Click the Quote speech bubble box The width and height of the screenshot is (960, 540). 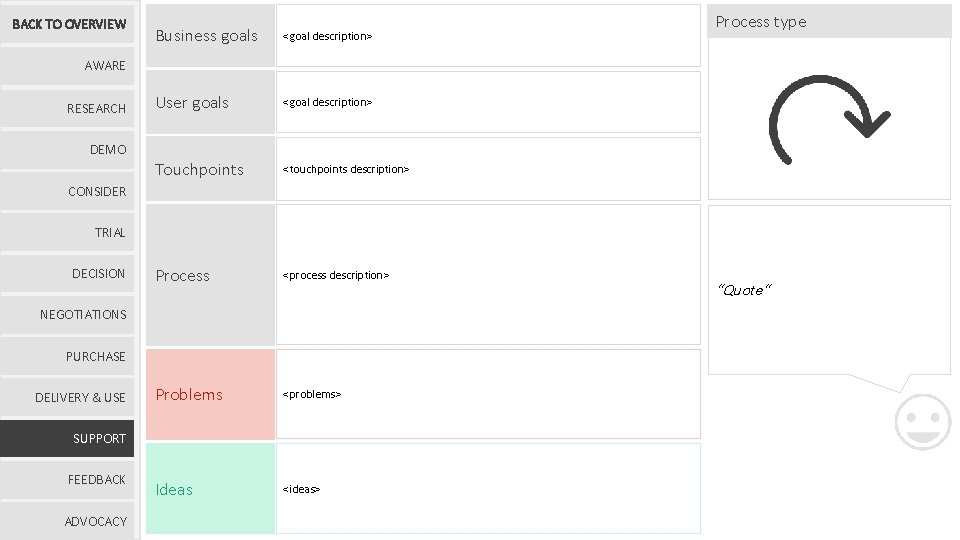point(828,290)
